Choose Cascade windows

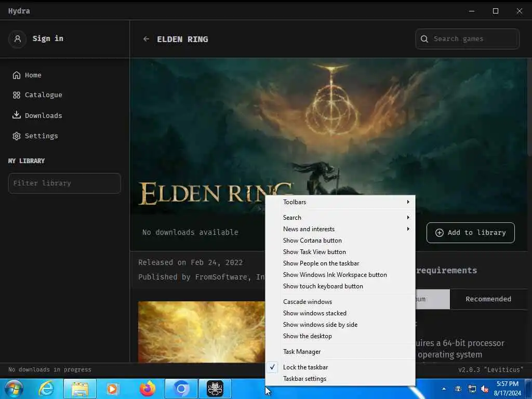click(340, 302)
